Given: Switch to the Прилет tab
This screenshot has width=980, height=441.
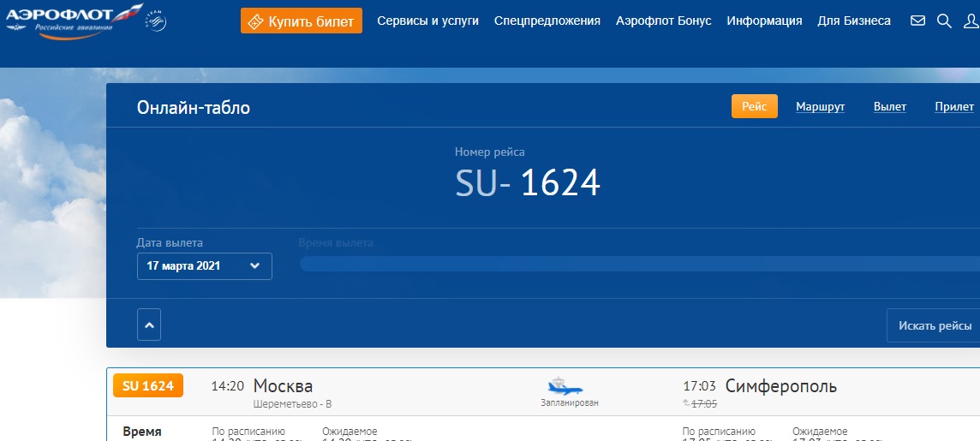Looking at the screenshot, I should click(x=953, y=107).
